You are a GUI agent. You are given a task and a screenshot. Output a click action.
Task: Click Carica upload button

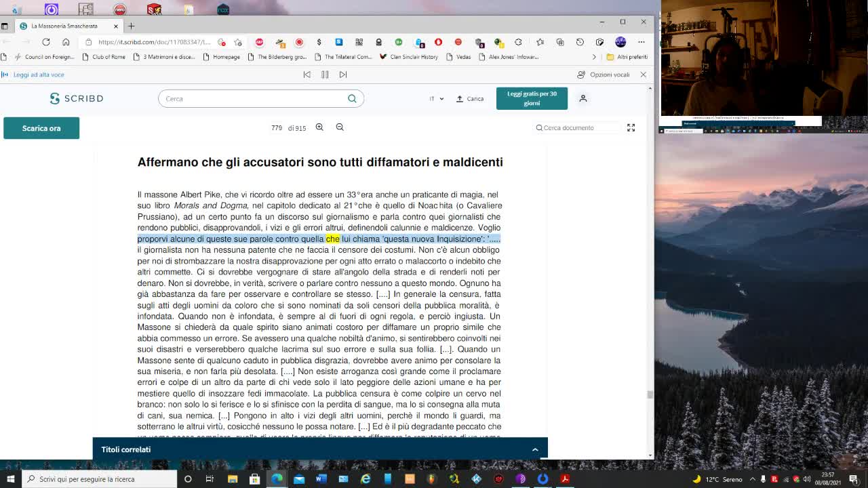click(470, 98)
